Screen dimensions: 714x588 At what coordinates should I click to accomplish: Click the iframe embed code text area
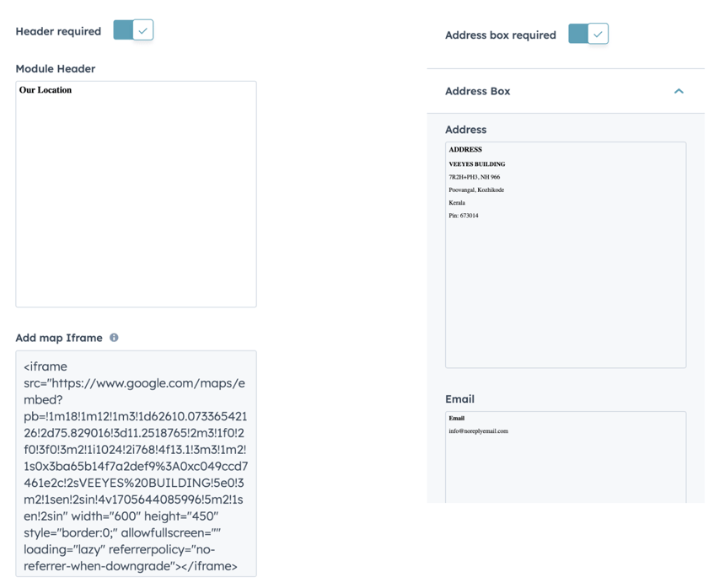tap(136, 465)
